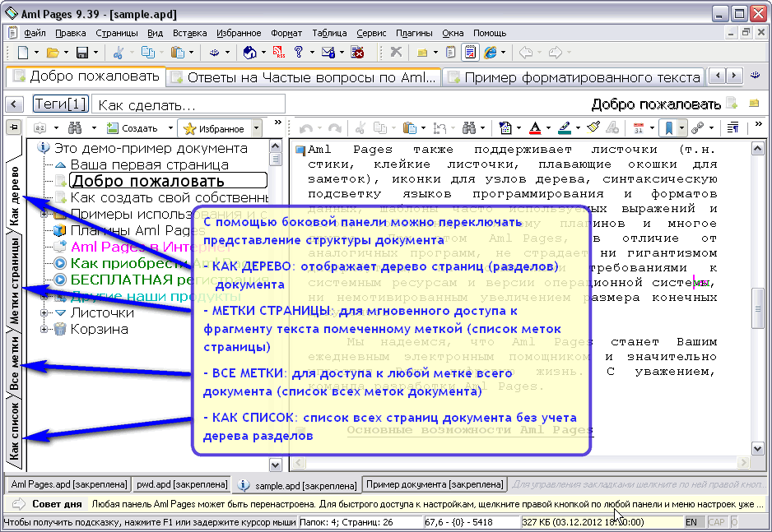
Task: Click the calendar date insert icon
Action: click(639, 128)
